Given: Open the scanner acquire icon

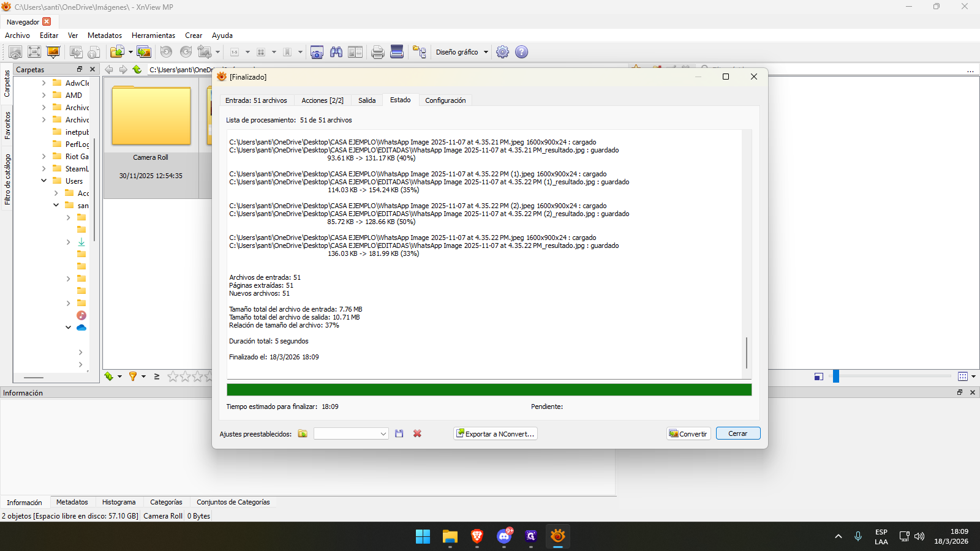Looking at the screenshot, I should (x=397, y=52).
